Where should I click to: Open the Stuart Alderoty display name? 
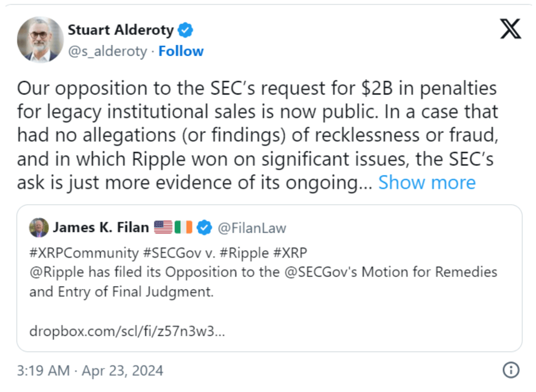click(x=121, y=30)
